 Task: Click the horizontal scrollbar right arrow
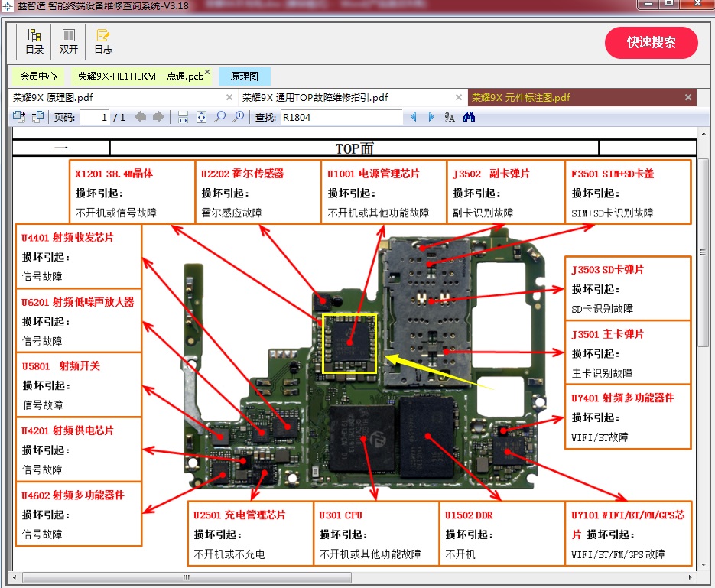(690, 577)
